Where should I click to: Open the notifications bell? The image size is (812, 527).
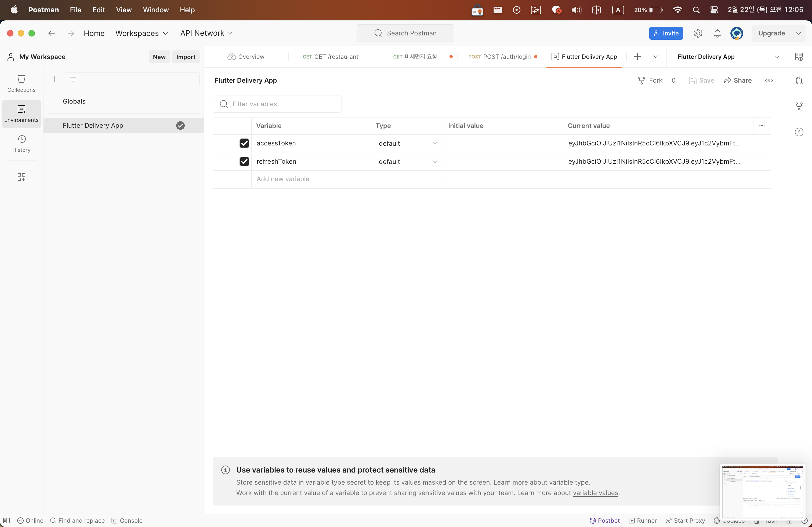[x=717, y=33]
